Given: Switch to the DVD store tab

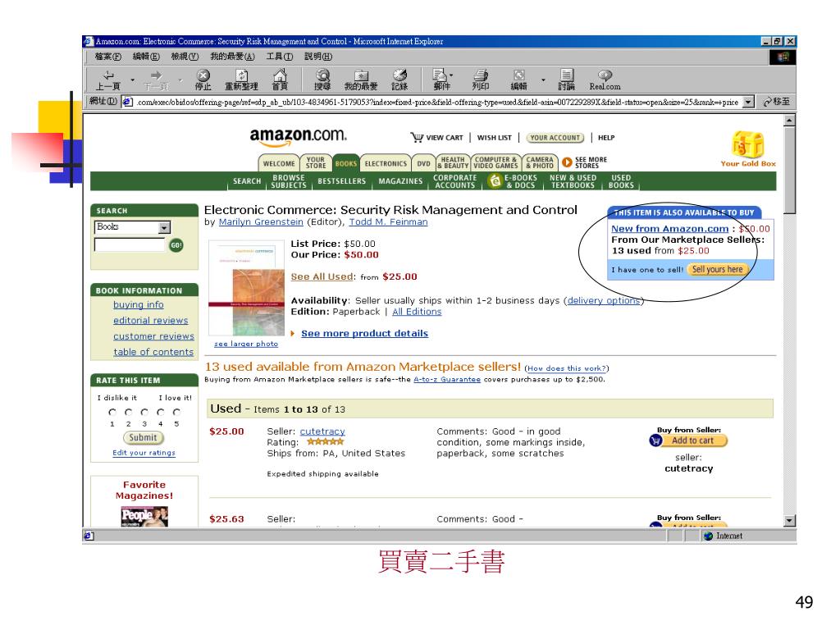Looking at the screenshot, I should click(424, 163).
